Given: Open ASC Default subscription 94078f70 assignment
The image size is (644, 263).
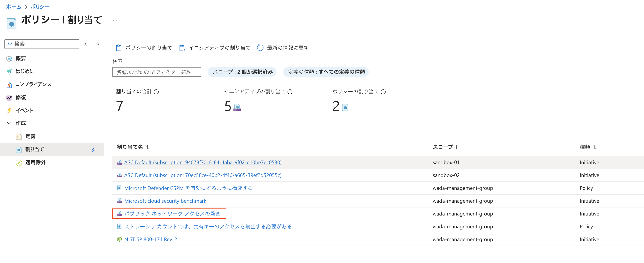Looking at the screenshot, I should pos(203,163).
